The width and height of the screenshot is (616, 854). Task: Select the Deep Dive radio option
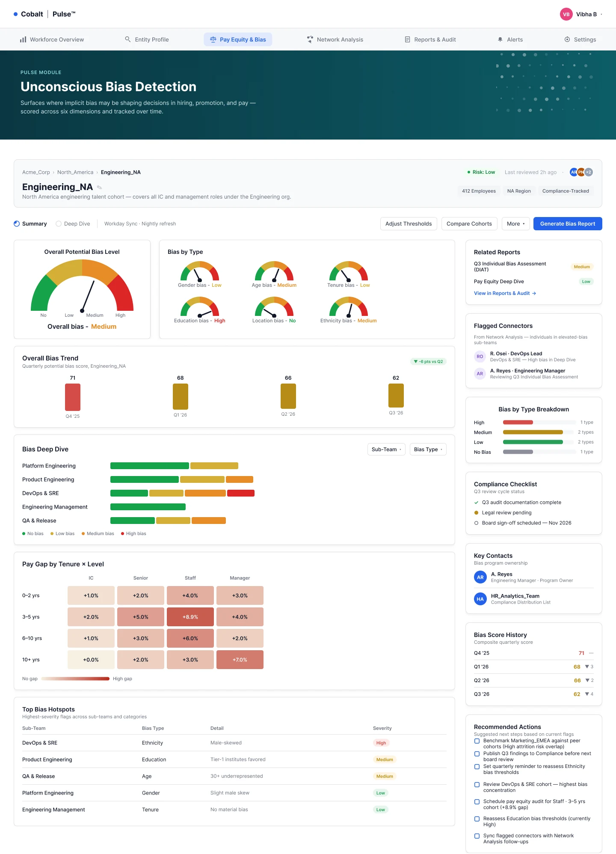[x=59, y=223]
